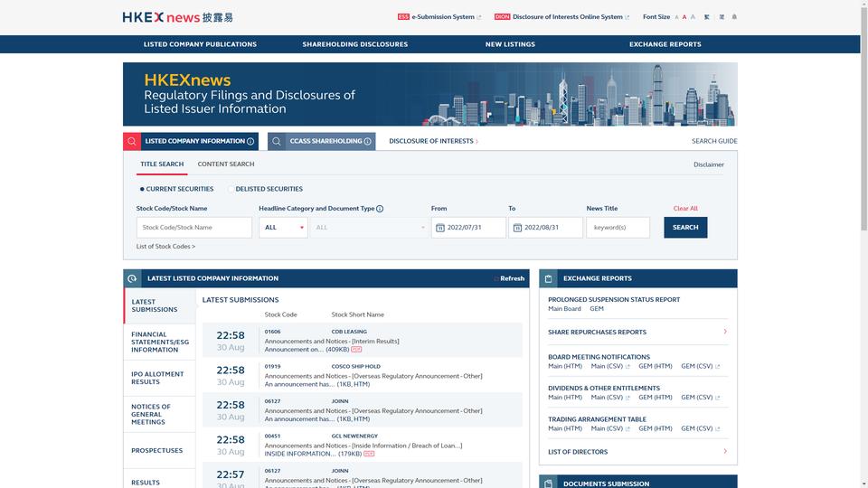This screenshot has height=488, width=868.
Task: Switch to Title Search tab
Action: (x=162, y=164)
